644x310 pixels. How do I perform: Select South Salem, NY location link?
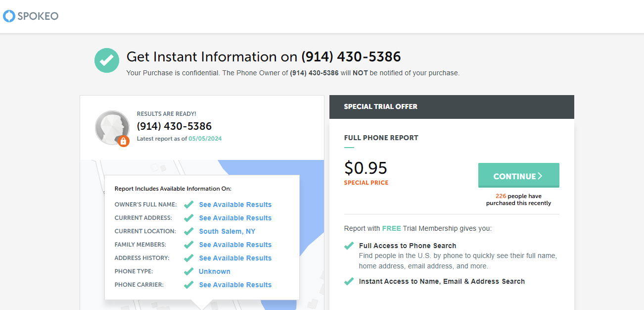(228, 231)
